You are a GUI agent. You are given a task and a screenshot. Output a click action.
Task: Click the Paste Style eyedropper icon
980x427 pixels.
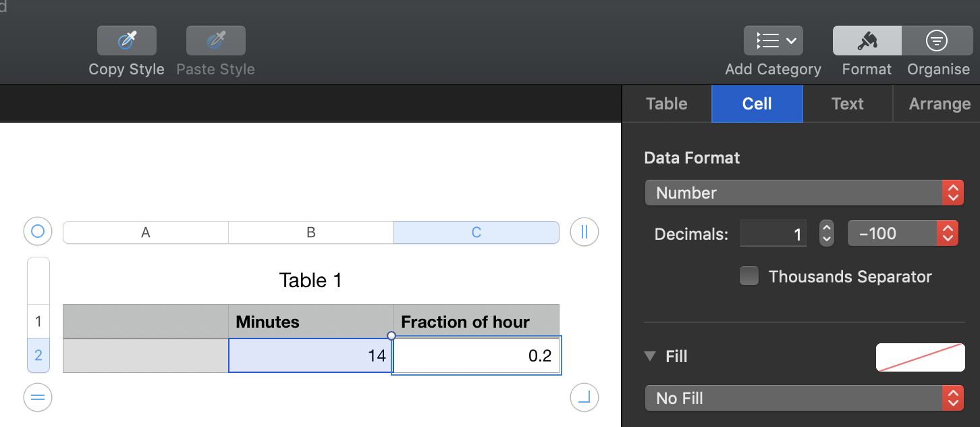(216, 41)
